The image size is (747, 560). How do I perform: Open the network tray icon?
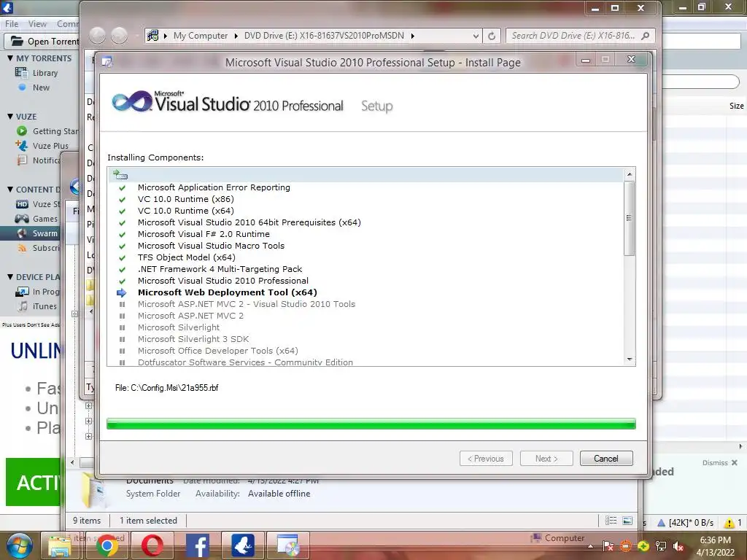click(x=661, y=547)
